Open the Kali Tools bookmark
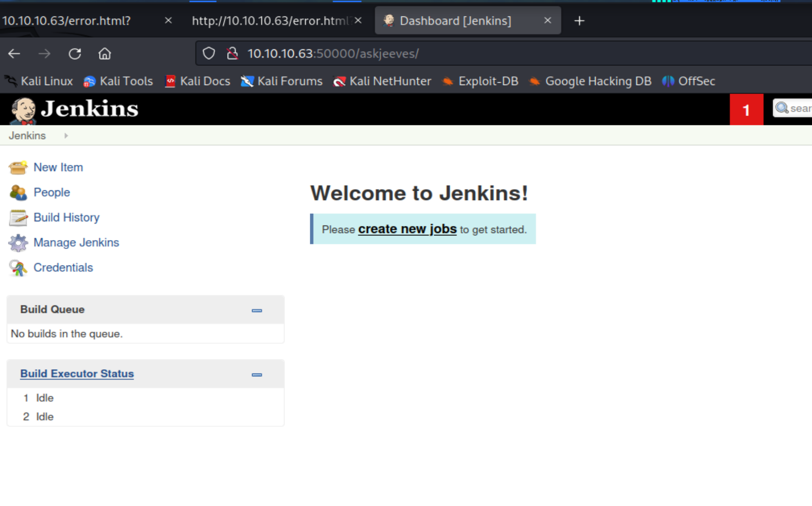Viewport: 812px width, 506px height. tap(118, 81)
